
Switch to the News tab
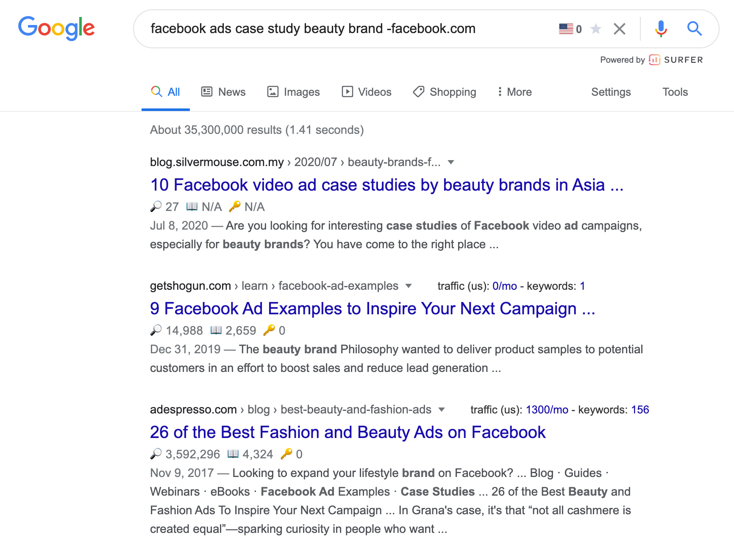[x=223, y=92]
